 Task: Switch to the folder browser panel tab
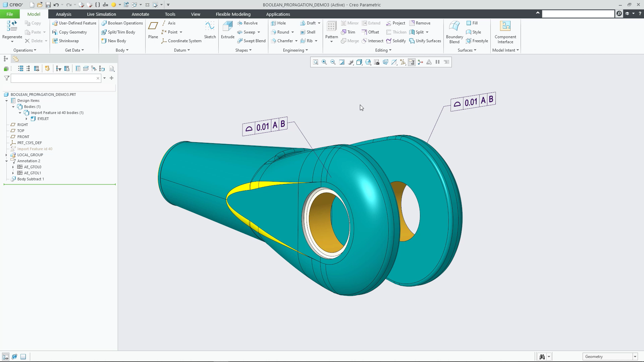[16, 59]
